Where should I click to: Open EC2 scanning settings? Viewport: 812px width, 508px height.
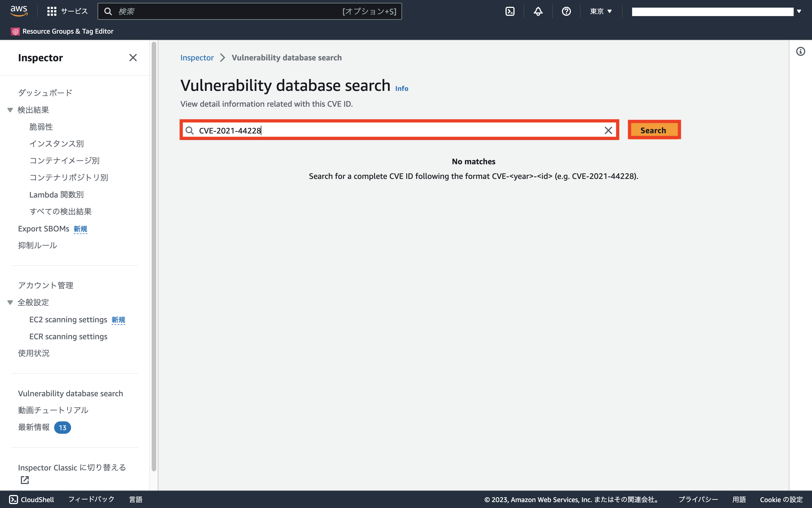tap(68, 319)
